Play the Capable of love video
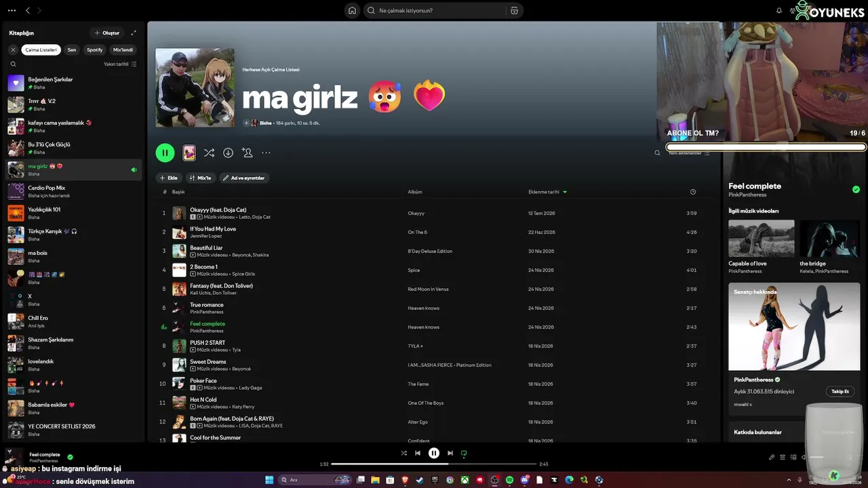Image resolution: width=868 pixels, height=488 pixels. pyautogui.click(x=761, y=238)
